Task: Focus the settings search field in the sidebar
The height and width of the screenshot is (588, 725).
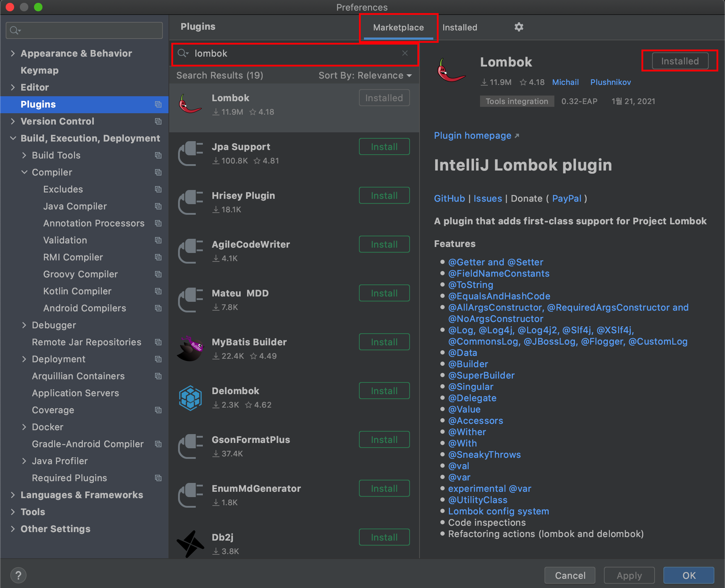Action: pyautogui.click(x=89, y=30)
